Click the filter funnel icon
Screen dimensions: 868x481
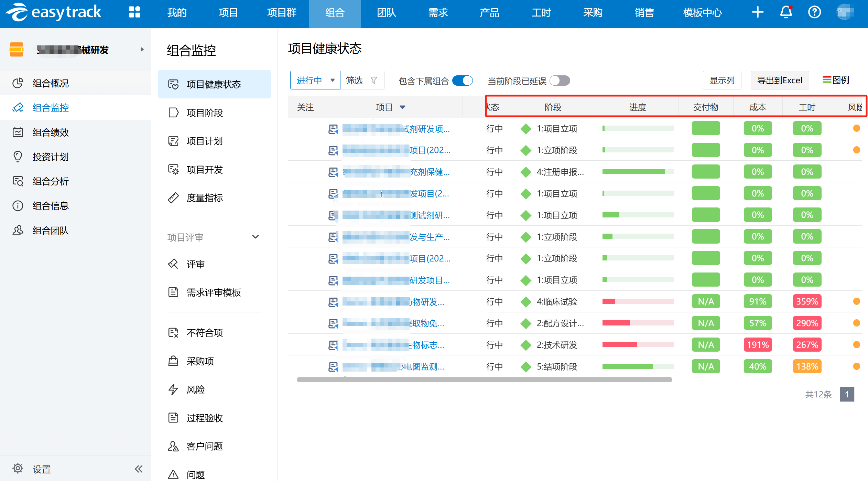[374, 81]
